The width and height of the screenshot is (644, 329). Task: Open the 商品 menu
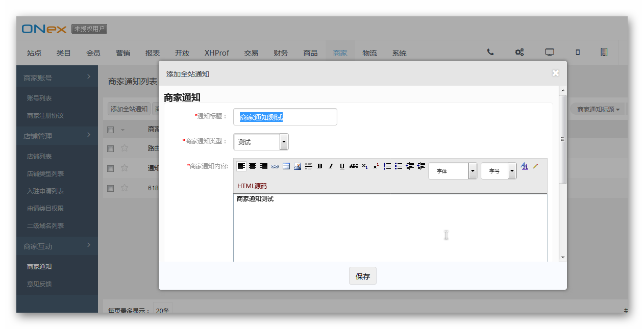(310, 53)
